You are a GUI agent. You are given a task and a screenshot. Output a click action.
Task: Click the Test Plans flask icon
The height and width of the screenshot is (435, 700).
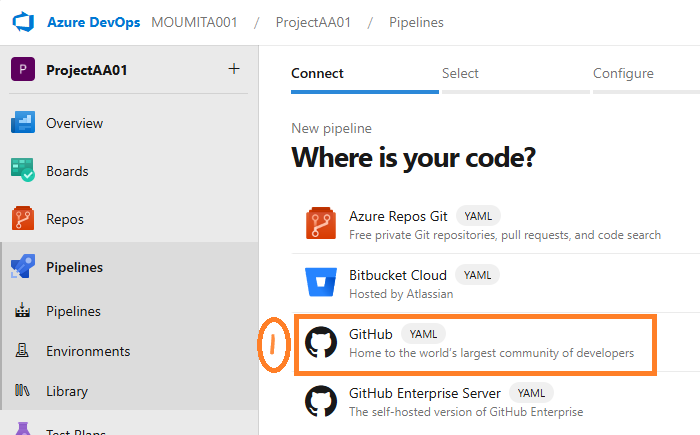click(23, 429)
